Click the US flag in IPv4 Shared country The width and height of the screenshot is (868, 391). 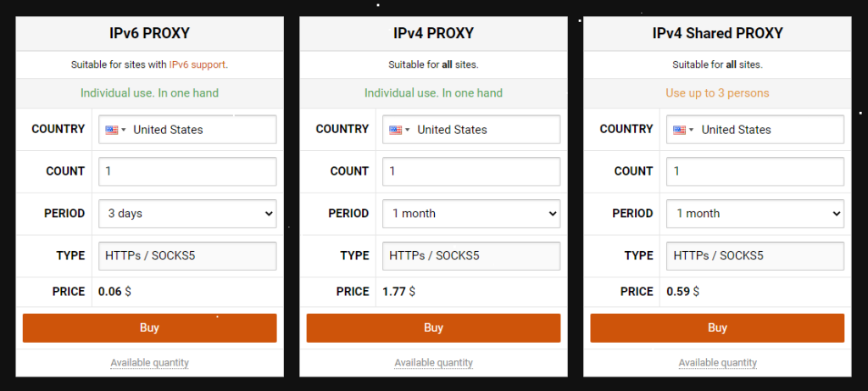click(x=680, y=130)
